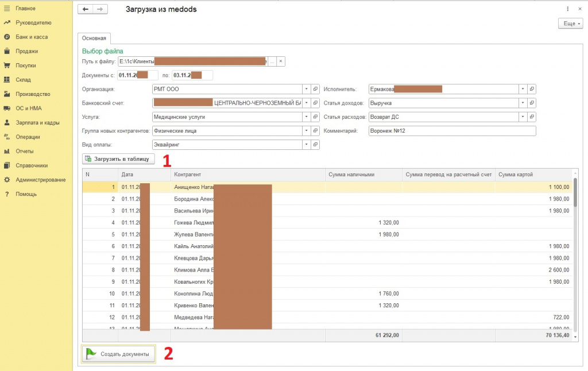The width and height of the screenshot is (588, 371).
Task: Click Загрузить в таблицу button
Action: click(118, 159)
